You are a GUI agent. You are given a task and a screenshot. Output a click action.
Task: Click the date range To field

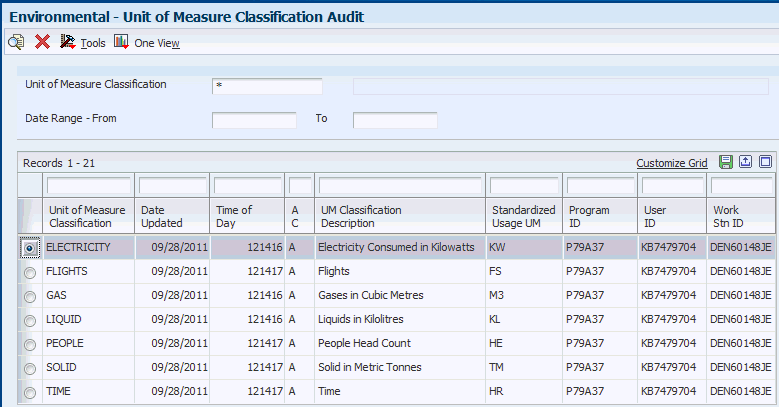[x=395, y=120]
